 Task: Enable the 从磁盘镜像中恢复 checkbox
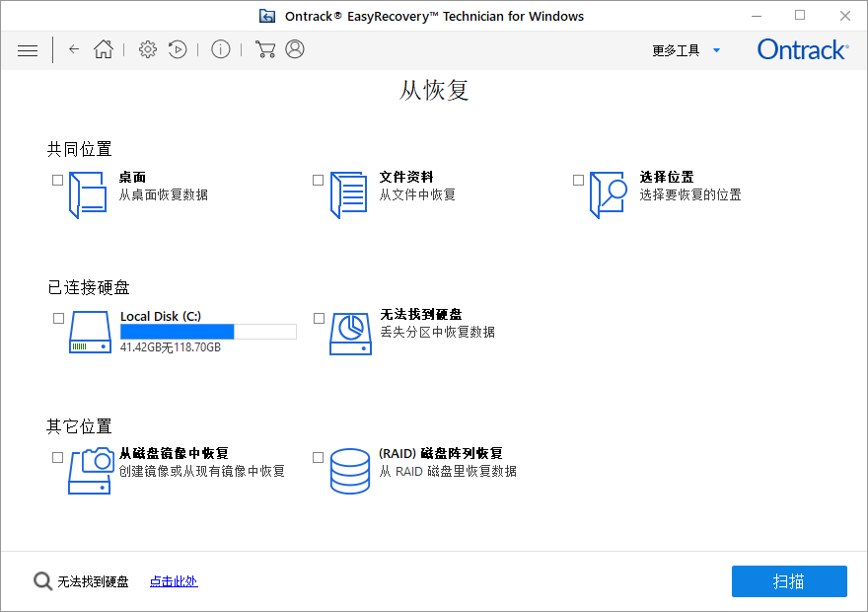(57, 457)
